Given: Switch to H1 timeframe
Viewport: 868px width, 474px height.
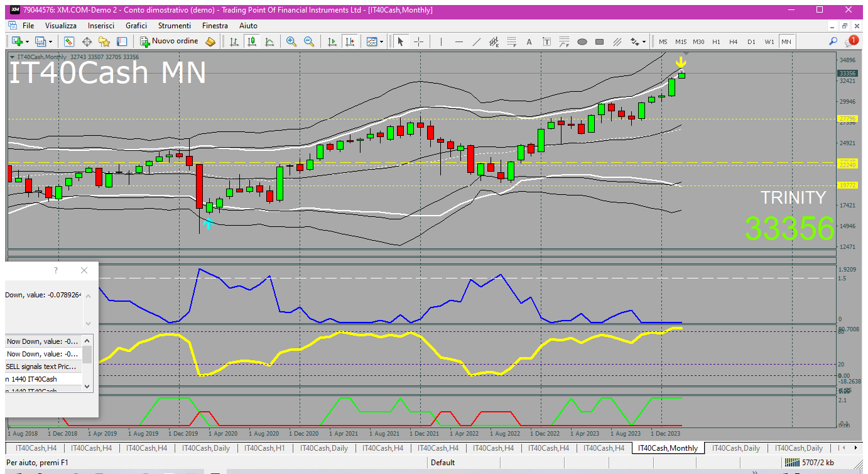Looking at the screenshot, I should coord(716,41).
